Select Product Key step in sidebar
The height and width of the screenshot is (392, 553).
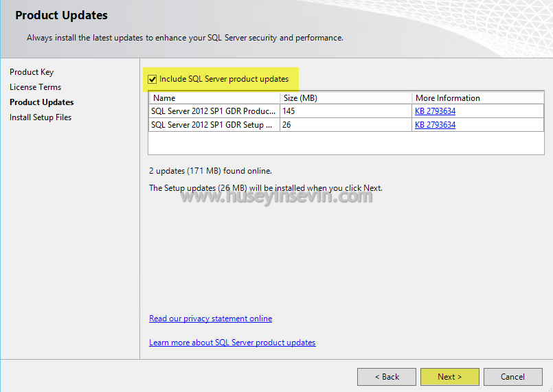click(32, 72)
